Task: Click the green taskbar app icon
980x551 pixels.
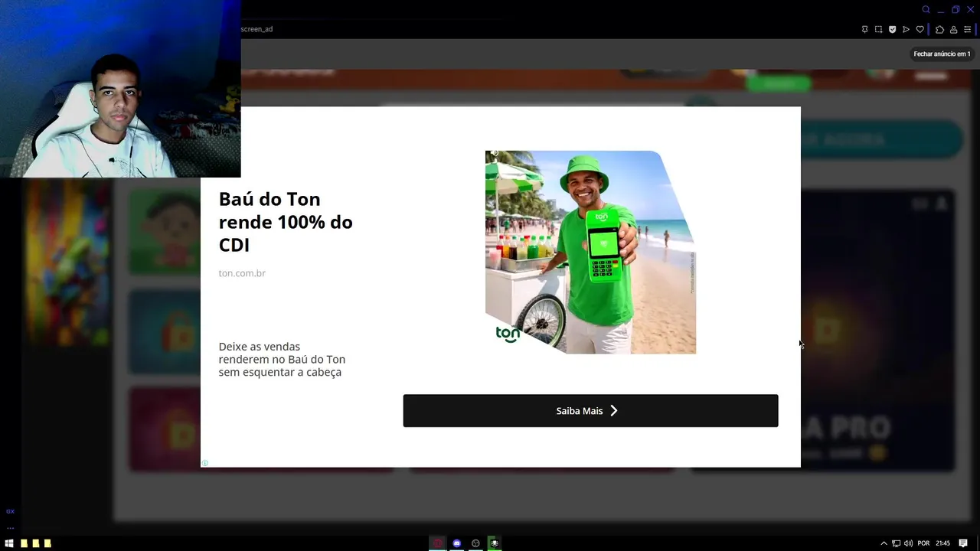Action: 495,543
